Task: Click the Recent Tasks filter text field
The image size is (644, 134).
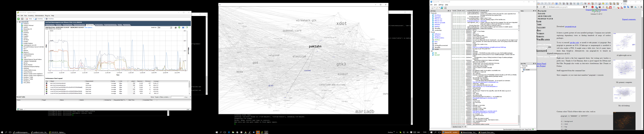Action: 177,97
